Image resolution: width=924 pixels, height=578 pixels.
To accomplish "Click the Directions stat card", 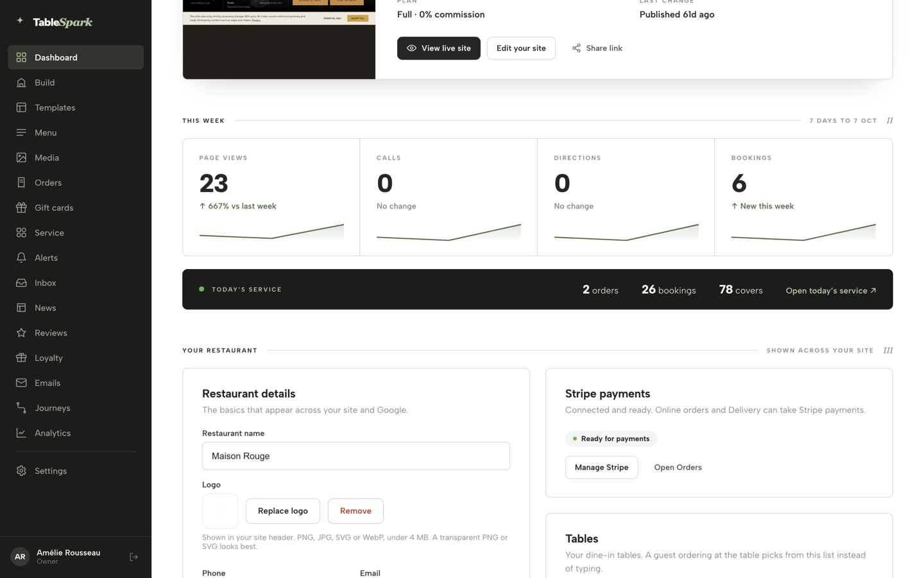I will pos(626,197).
